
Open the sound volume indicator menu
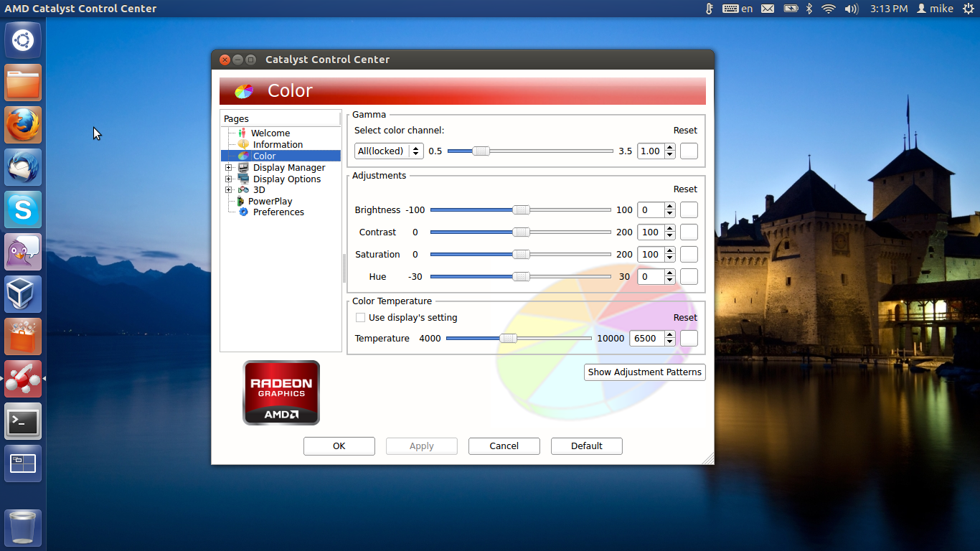(852, 9)
